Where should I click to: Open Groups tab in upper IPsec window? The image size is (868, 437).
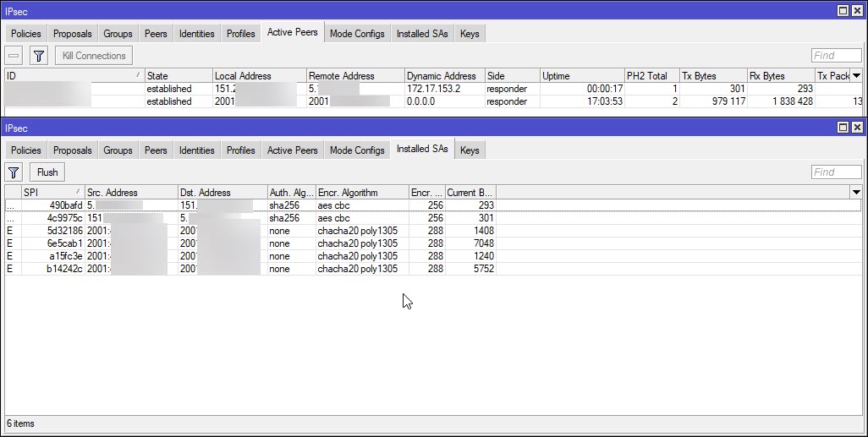pos(118,34)
